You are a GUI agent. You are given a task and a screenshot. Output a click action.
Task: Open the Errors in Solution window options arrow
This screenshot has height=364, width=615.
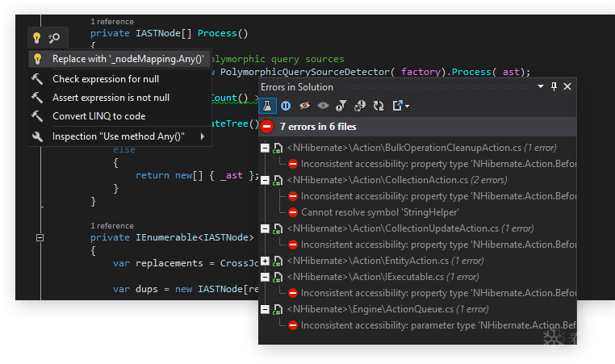coord(540,86)
